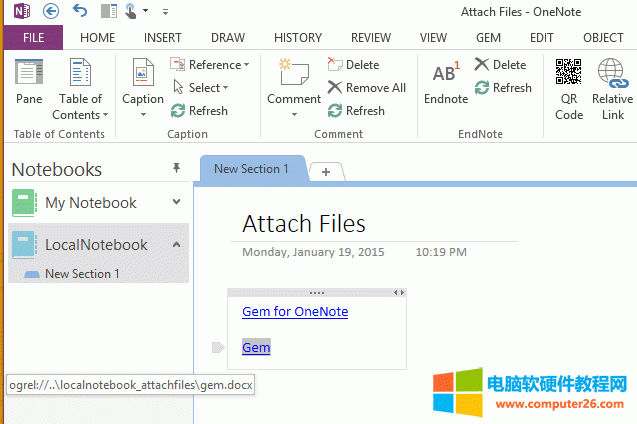Remove All comments

pos(366,87)
